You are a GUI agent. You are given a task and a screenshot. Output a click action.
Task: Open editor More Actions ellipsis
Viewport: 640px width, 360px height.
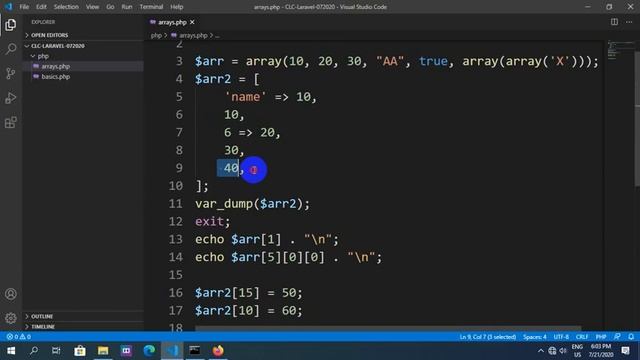point(629,22)
